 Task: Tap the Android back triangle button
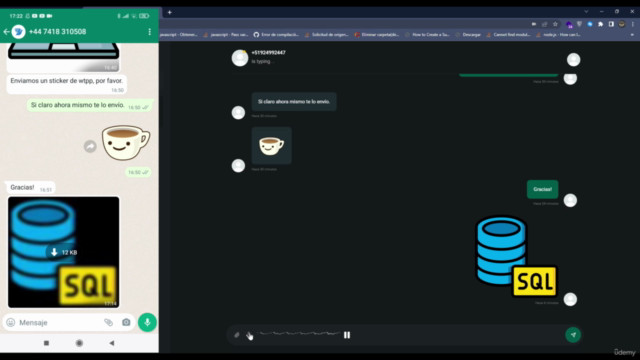pyautogui.click(x=111, y=343)
